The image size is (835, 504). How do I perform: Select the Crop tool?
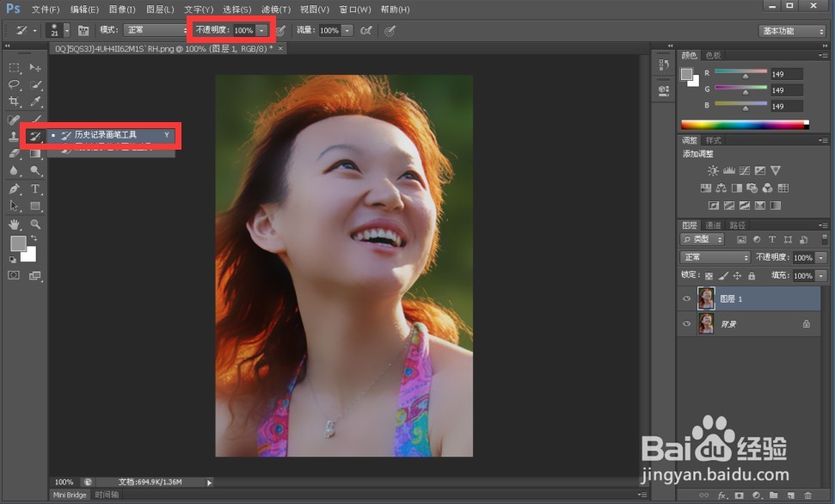point(14,101)
